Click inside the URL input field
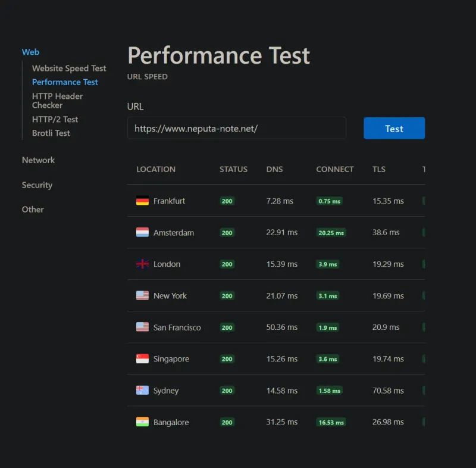This screenshot has width=476, height=468. tap(236, 128)
